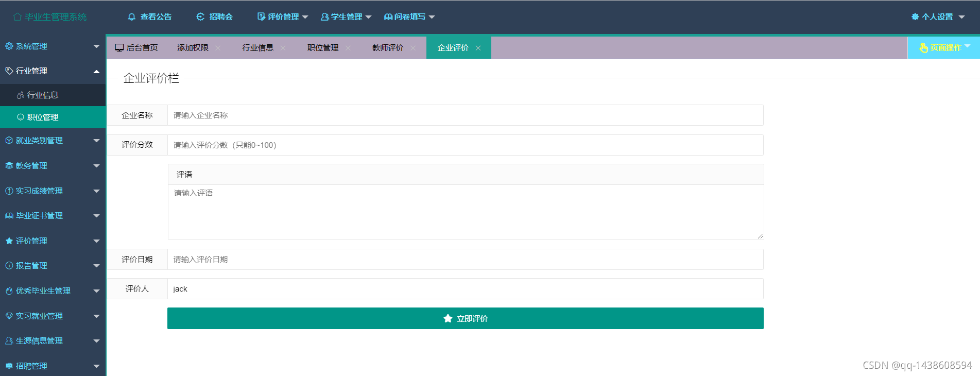Switch to the 行业信息 tab

pyautogui.click(x=257, y=48)
